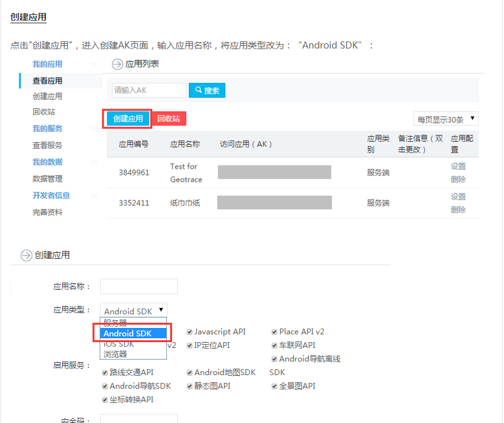504x423 pixels.
Task: Click 设置 for the Test for Geotrace app
Action: [x=458, y=166]
